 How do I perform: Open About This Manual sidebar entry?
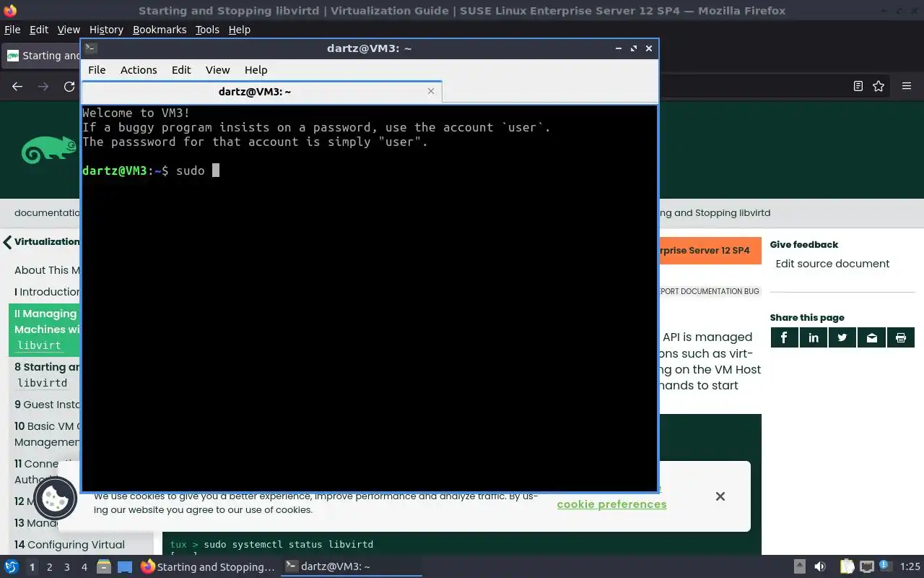(47, 270)
